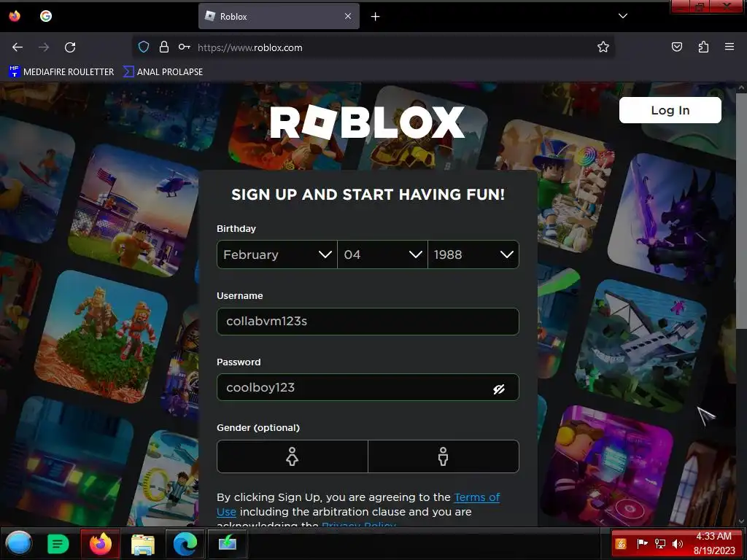Open File Explorer from taskbar
Screen dimensions: 747x560
tap(143, 544)
